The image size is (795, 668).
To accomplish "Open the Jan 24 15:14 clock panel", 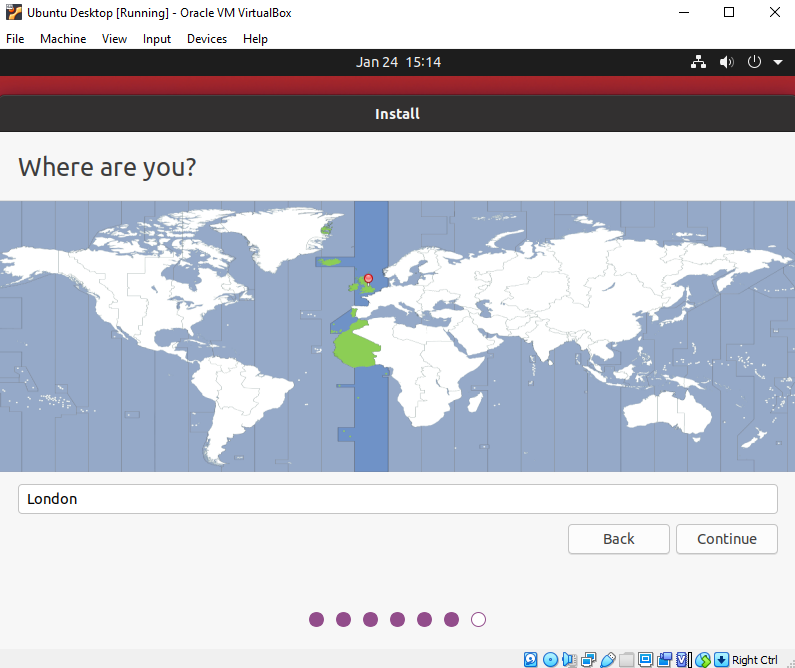I will pos(398,62).
